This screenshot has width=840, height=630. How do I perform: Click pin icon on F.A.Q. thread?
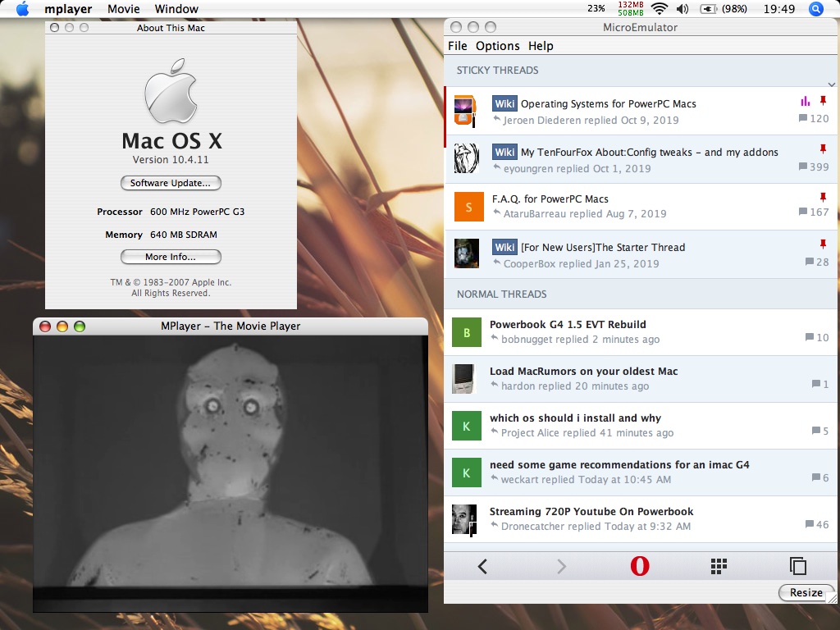(x=823, y=197)
